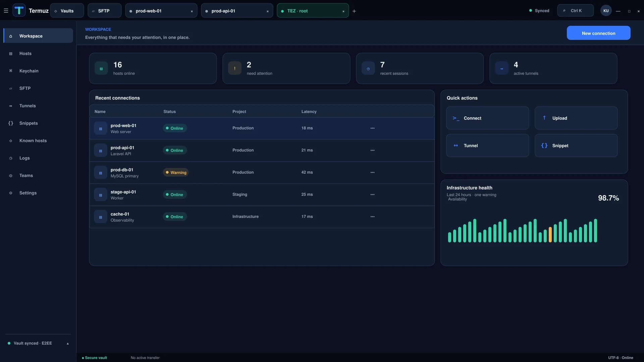Click the stage-api-01 server icon in table
Image resolution: width=644 pixels, height=362 pixels.
click(101, 195)
